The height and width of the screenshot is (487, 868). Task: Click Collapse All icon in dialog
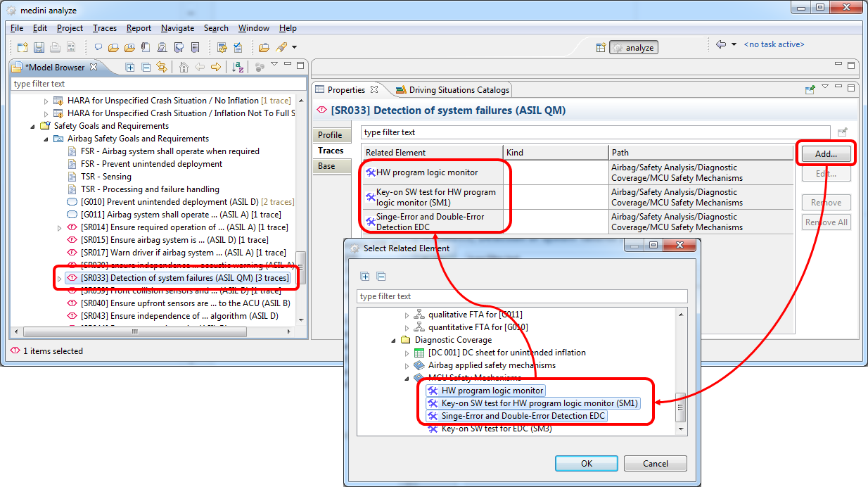pos(381,277)
